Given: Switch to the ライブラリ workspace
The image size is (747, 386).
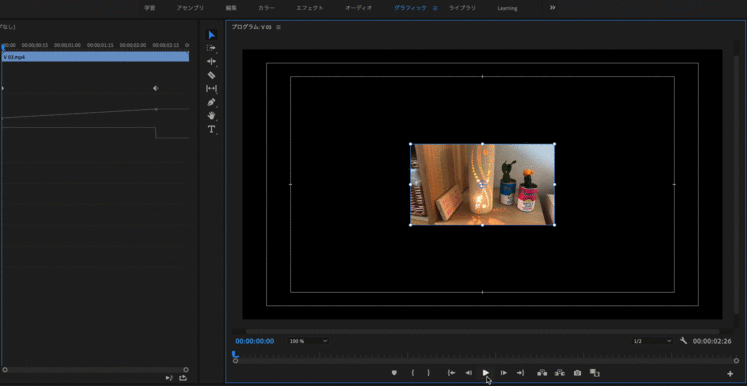Looking at the screenshot, I should 462,8.
